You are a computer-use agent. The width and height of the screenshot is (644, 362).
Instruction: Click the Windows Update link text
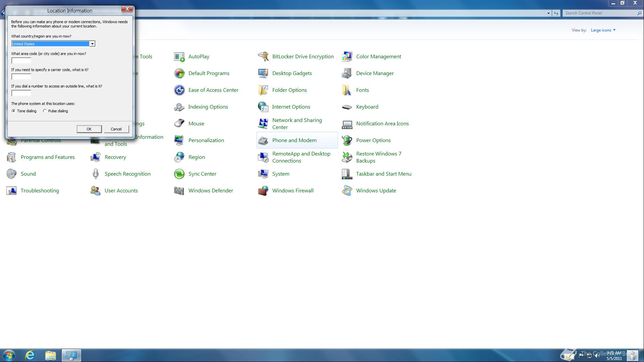pyautogui.click(x=376, y=191)
